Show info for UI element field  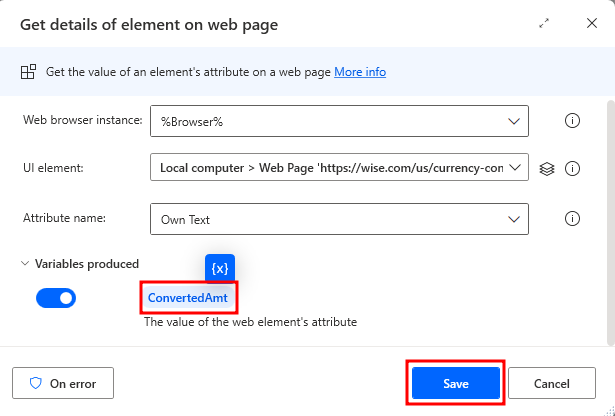click(x=572, y=169)
